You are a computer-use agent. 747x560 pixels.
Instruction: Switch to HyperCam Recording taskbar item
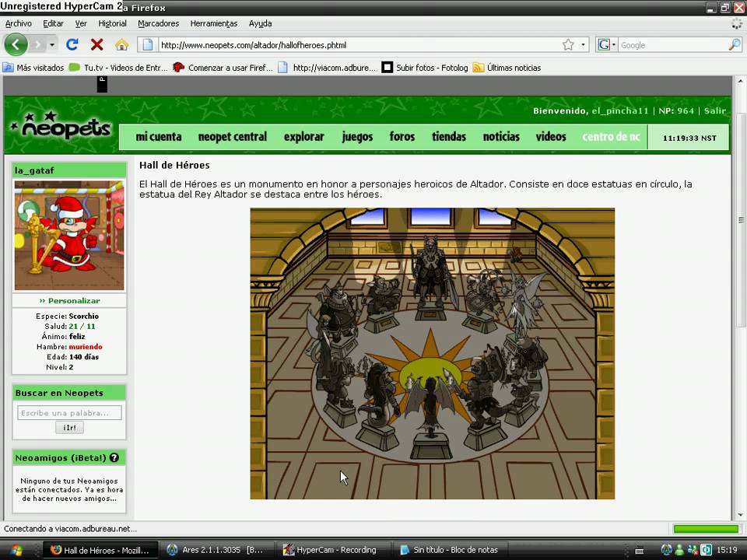(x=334, y=551)
